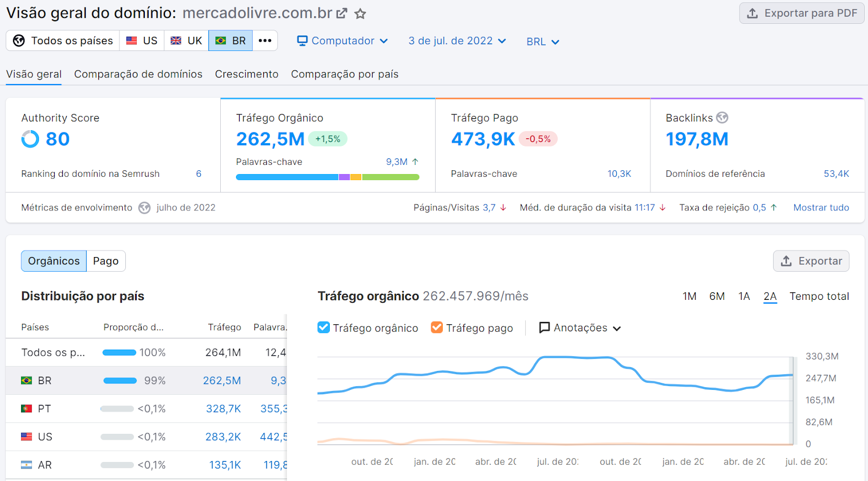Open Crescimento tab
The height and width of the screenshot is (481, 868).
pos(247,74)
